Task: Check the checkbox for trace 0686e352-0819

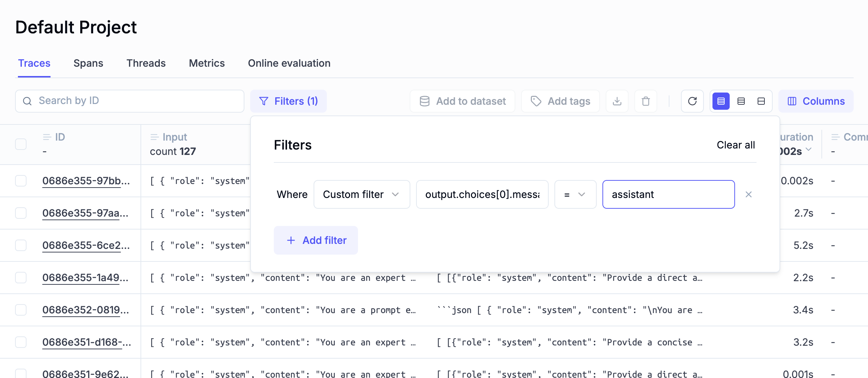Action: [21, 310]
